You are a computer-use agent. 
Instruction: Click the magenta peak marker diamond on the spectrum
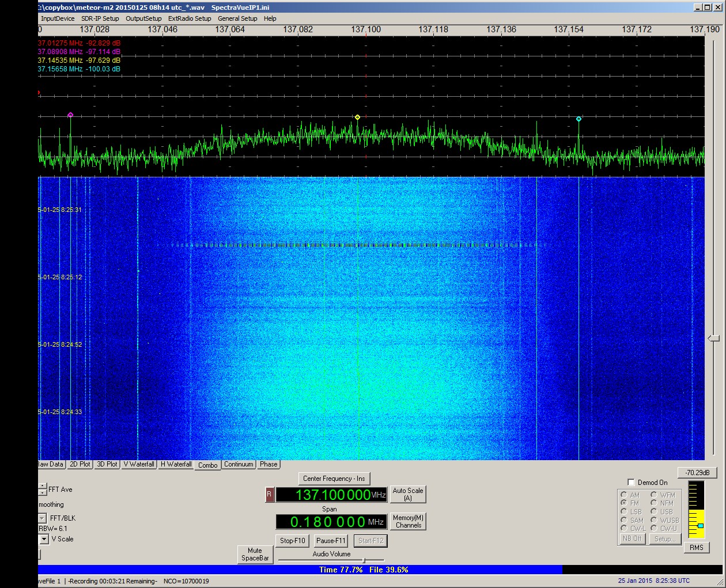70,115
